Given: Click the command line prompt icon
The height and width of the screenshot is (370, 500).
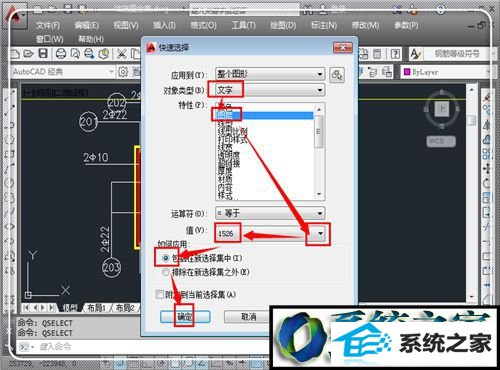Looking at the screenshot, I should pos(24,347).
